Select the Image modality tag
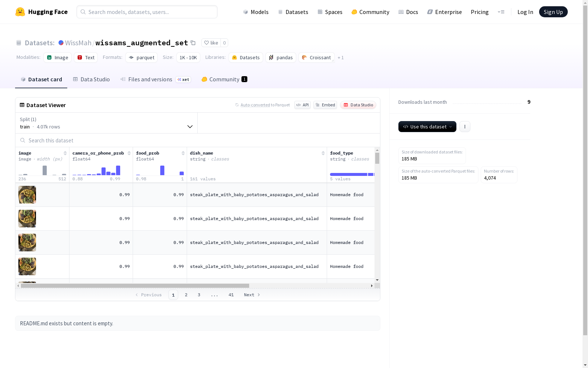This screenshot has height=368, width=588. 58,57
